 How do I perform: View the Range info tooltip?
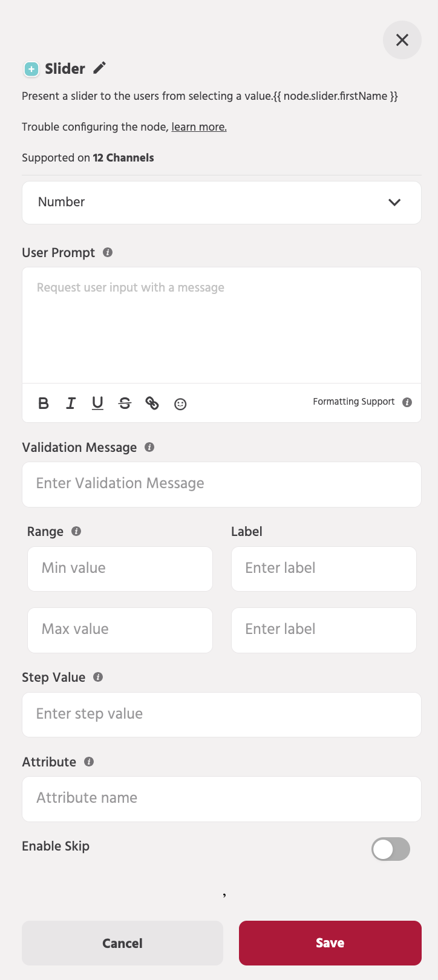click(x=76, y=531)
